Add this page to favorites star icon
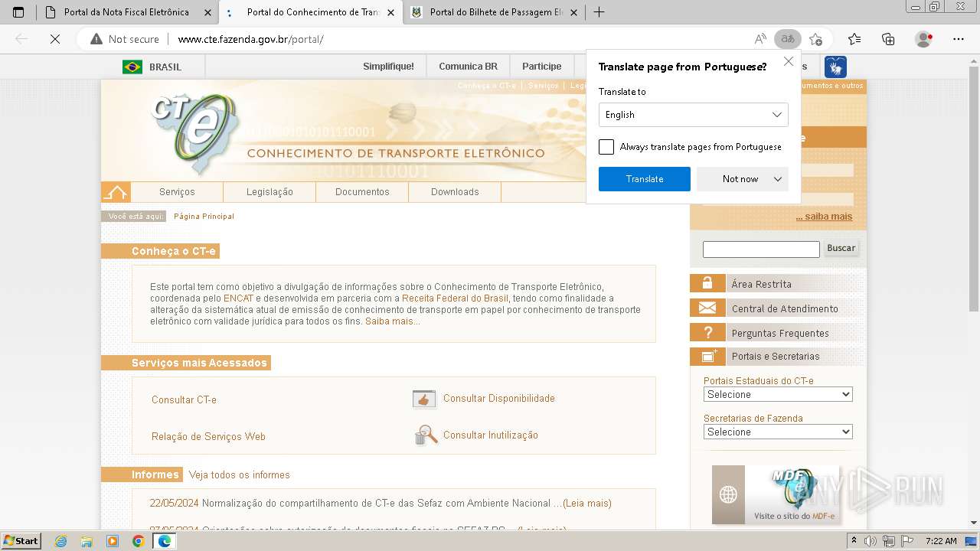The image size is (980, 551). pos(815,39)
